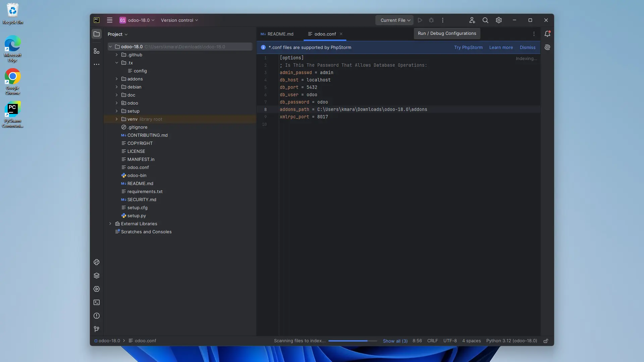Image resolution: width=644 pixels, height=362 pixels.
Task: Open the odoo-18.0 project dropdown
Action: [137, 20]
